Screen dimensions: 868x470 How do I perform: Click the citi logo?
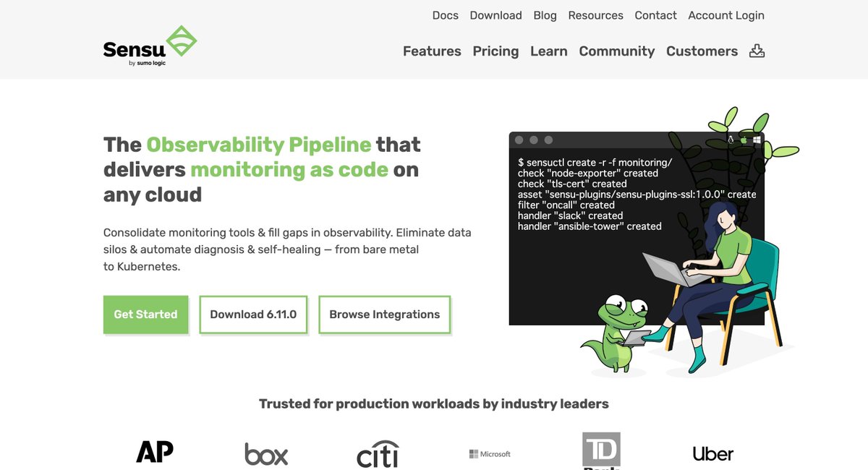point(378,453)
